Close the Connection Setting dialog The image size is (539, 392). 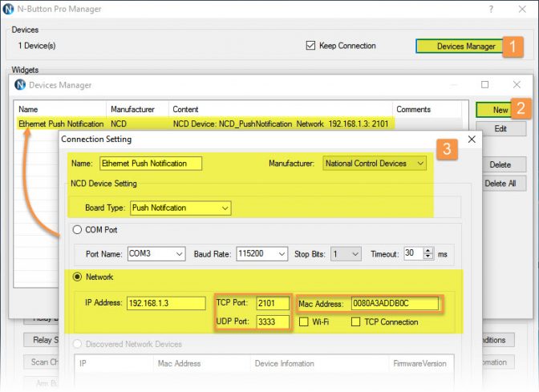[472, 139]
